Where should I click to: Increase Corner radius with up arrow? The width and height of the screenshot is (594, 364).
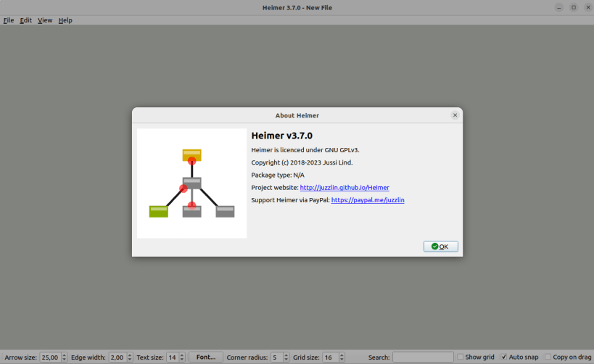coord(286,355)
